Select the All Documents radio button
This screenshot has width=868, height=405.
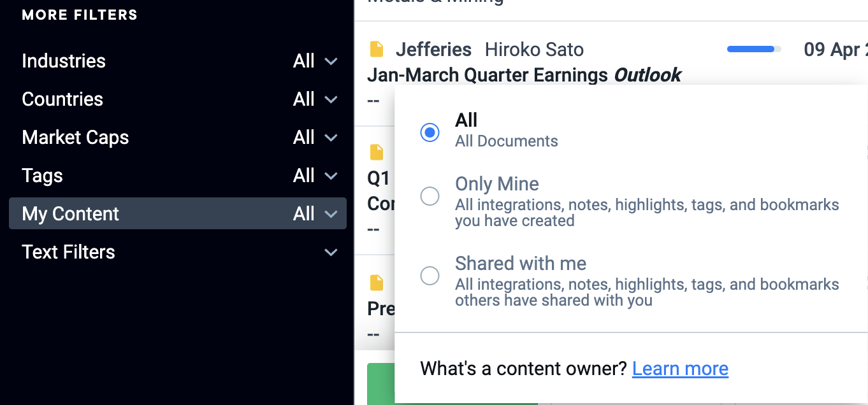pos(430,132)
